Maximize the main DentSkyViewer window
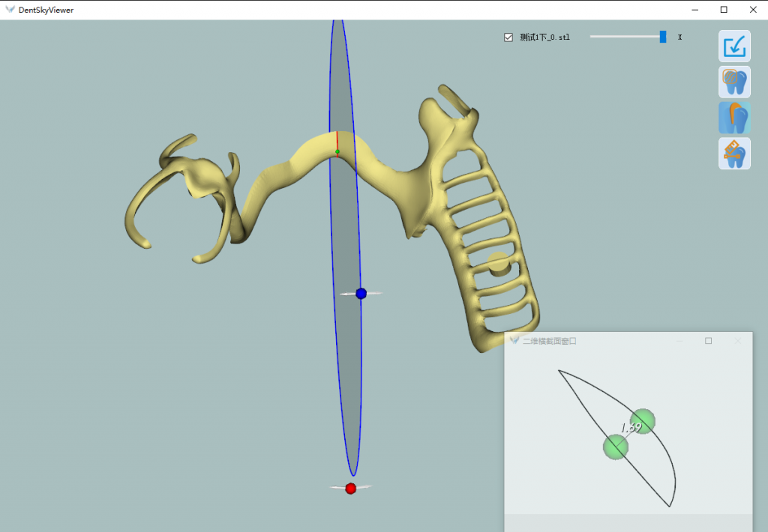 724,10
